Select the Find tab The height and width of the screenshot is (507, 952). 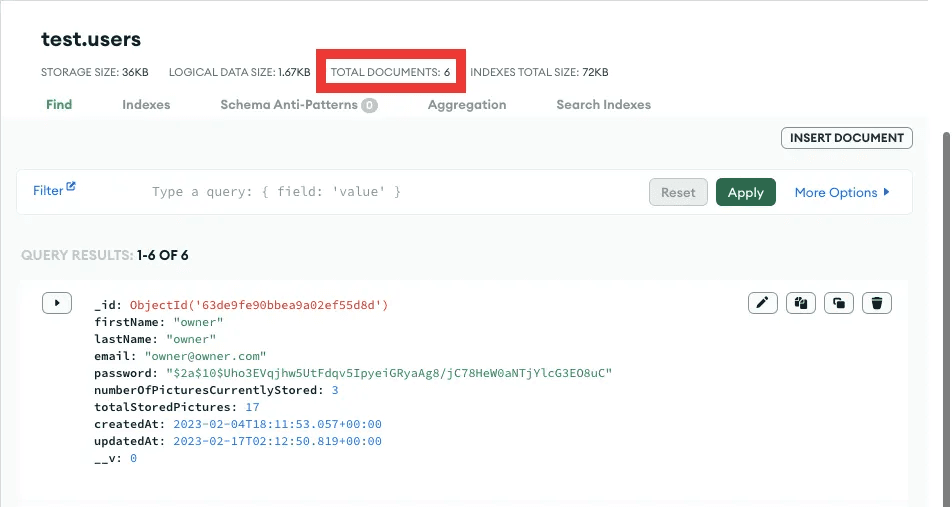[59, 104]
